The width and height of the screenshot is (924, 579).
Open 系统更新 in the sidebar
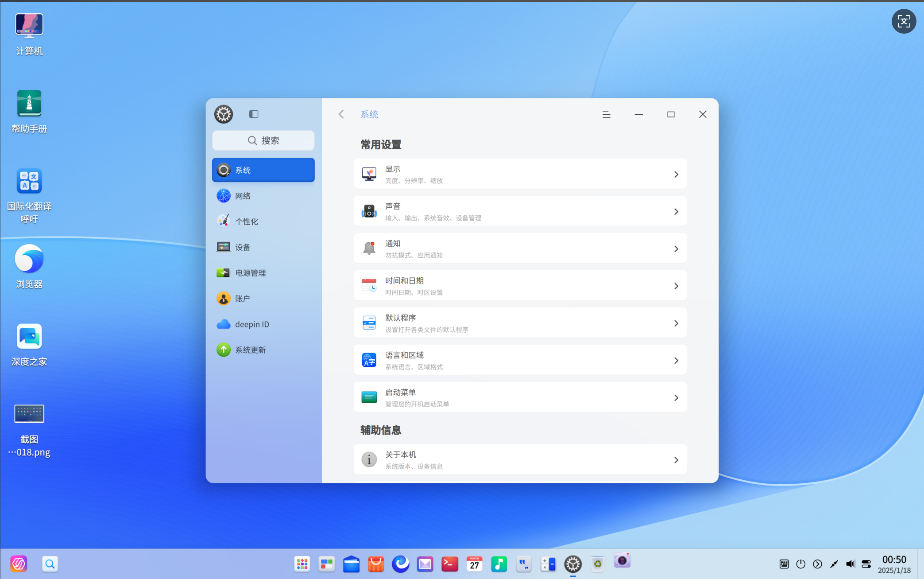263,350
